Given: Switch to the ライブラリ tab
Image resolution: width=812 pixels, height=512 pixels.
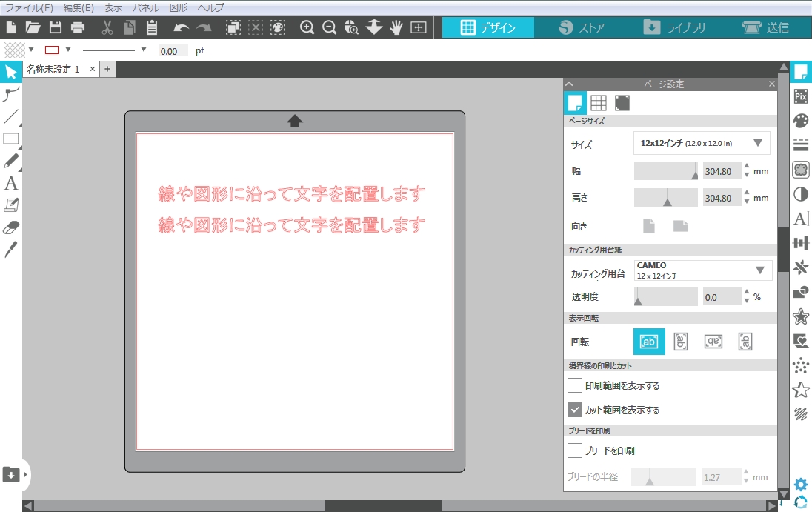Looking at the screenshot, I should coord(673,28).
